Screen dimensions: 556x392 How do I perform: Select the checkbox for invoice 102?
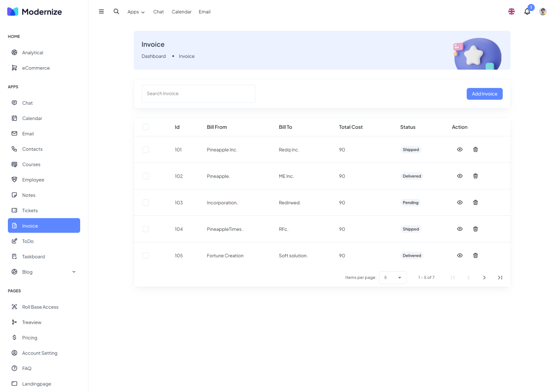click(x=145, y=176)
